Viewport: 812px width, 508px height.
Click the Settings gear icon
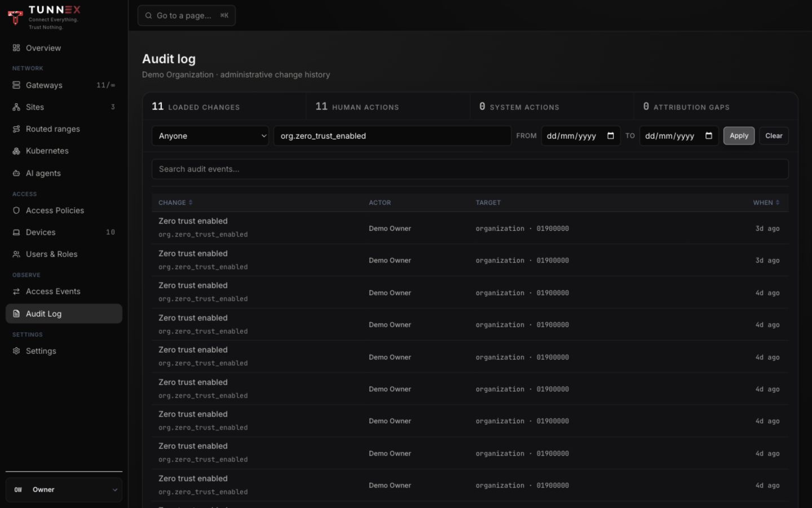pos(16,351)
